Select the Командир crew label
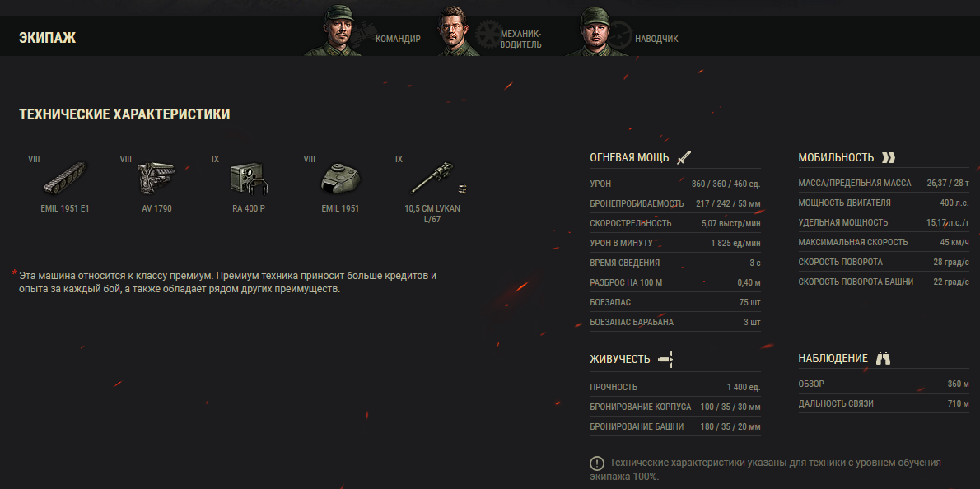The image size is (980, 489). tap(398, 39)
